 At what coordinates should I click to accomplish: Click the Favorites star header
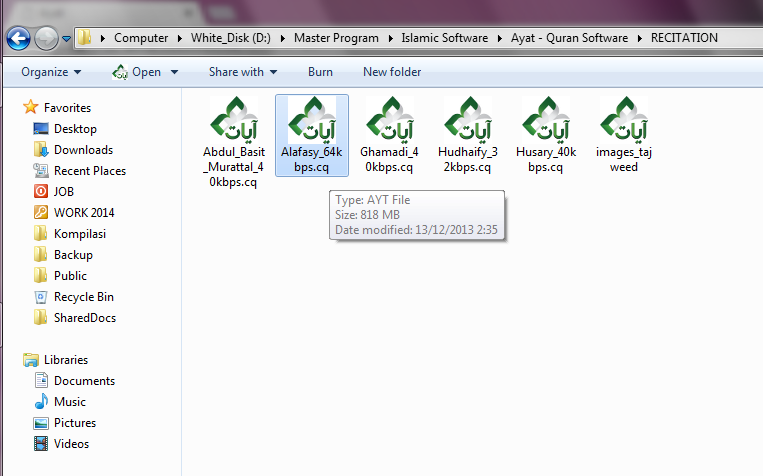point(57,108)
